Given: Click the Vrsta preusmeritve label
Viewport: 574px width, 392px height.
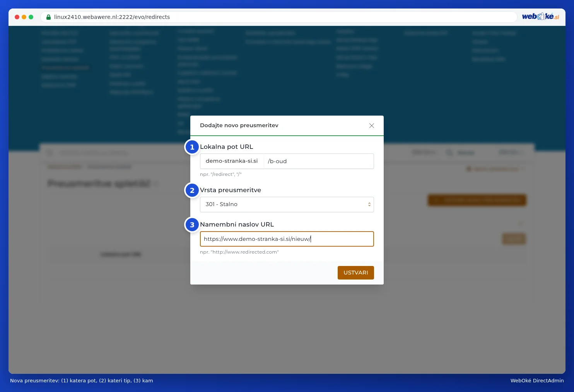Looking at the screenshot, I should pyautogui.click(x=231, y=190).
